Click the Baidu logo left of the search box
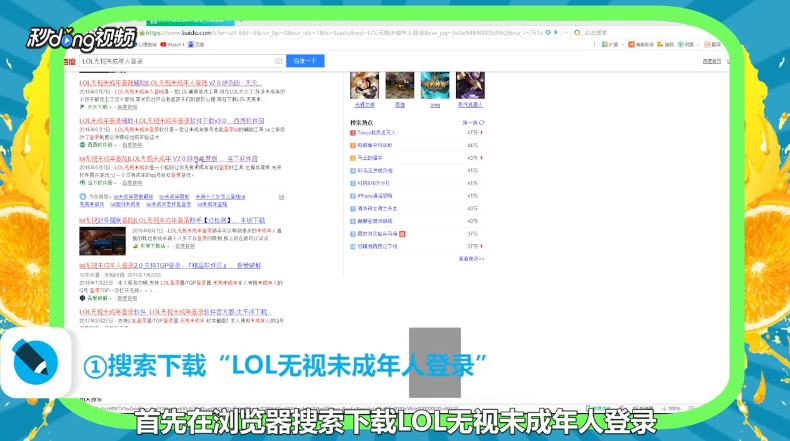 (70, 61)
